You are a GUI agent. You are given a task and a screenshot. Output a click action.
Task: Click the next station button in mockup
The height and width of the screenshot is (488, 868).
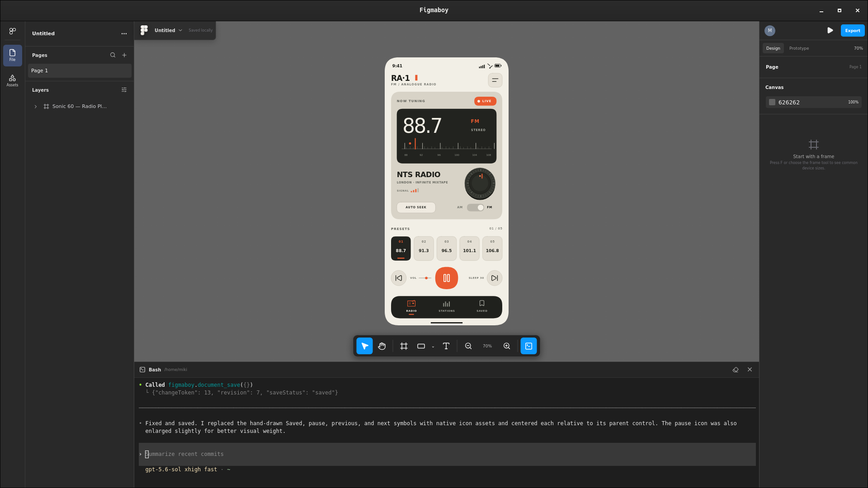tap(495, 278)
